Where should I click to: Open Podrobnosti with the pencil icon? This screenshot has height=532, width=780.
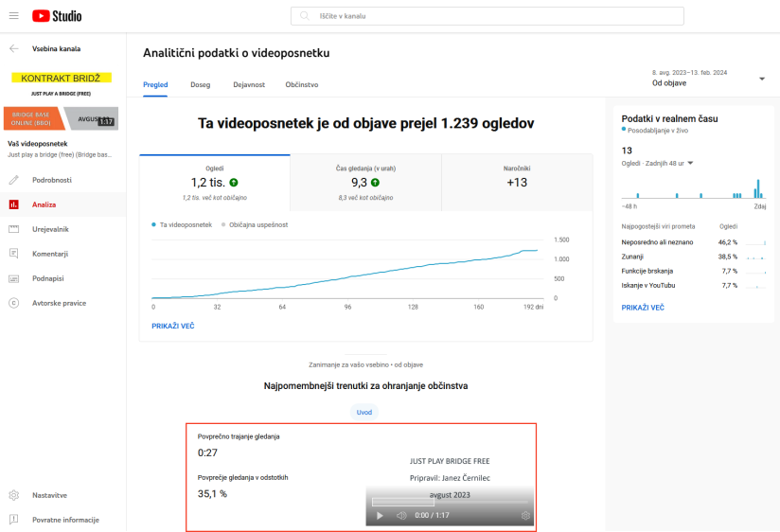click(x=14, y=180)
